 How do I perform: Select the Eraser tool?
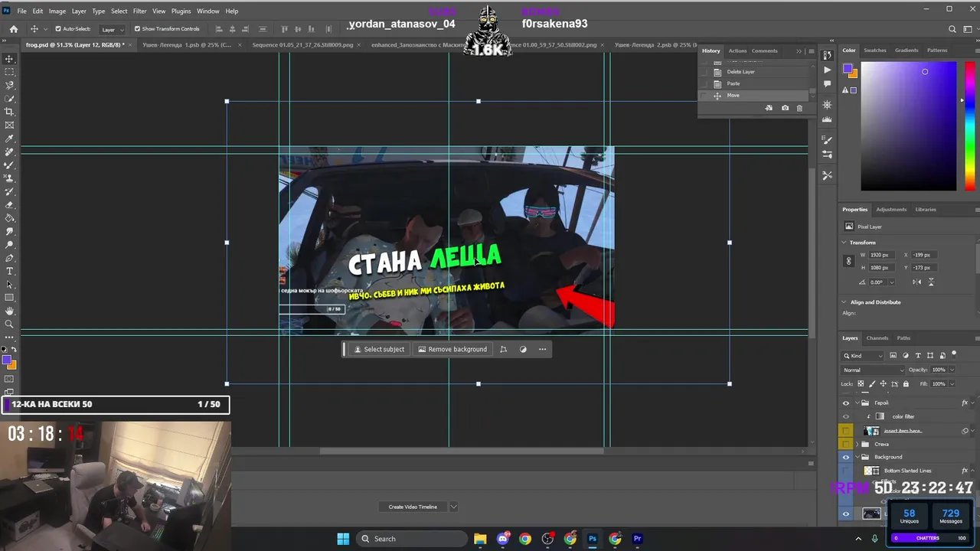click(x=9, y=205)
